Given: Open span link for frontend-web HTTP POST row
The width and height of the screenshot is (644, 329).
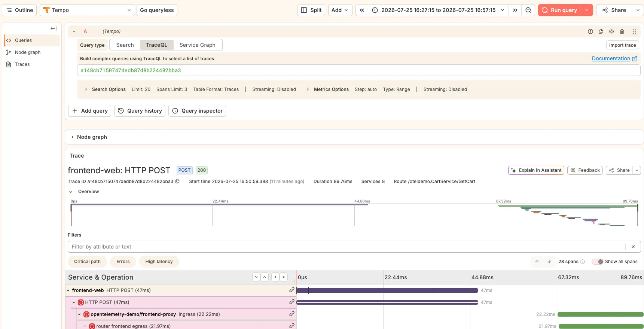Looking at the screenshot, I should [x=292, y=290].
